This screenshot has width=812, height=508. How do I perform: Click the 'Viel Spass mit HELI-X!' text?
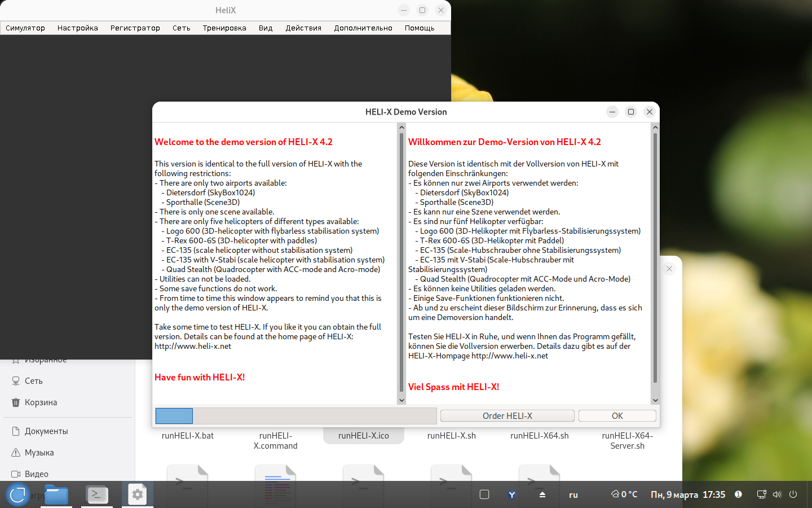coord(453,387)
